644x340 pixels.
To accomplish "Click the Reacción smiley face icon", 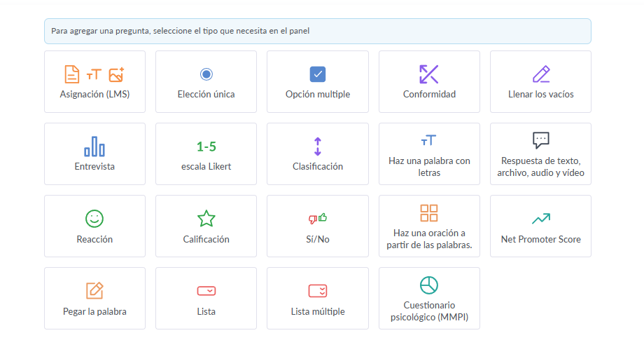I will 94,219.
